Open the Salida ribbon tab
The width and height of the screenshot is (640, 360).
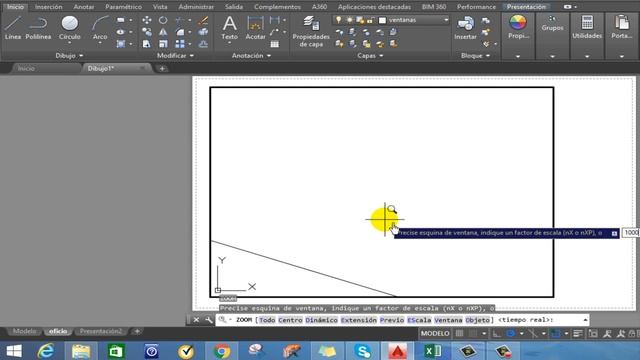pyautogui.click(x=233, y=7)
